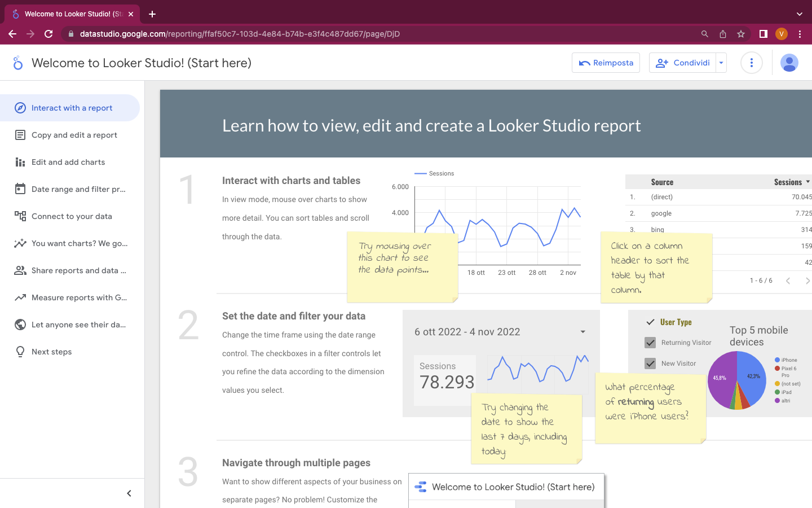The width and height of the screenshot is (812, 508).
Task: Uncheck the "New Visitor" checkbox
Action: pyautogui.click(x=650, y=364)
